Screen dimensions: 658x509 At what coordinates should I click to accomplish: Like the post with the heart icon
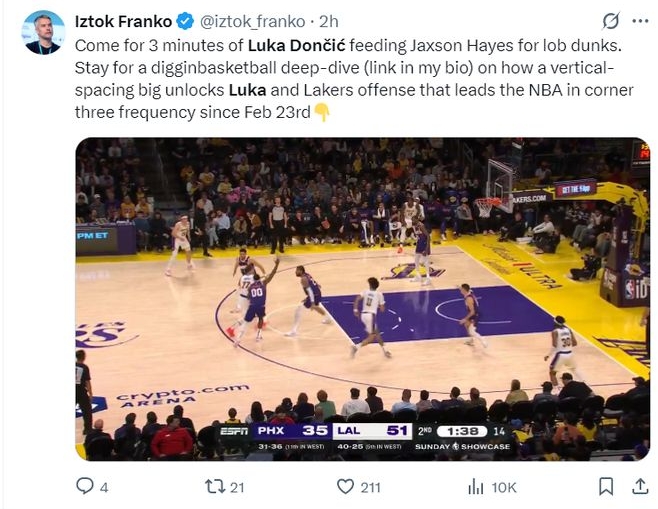(345, 486)
